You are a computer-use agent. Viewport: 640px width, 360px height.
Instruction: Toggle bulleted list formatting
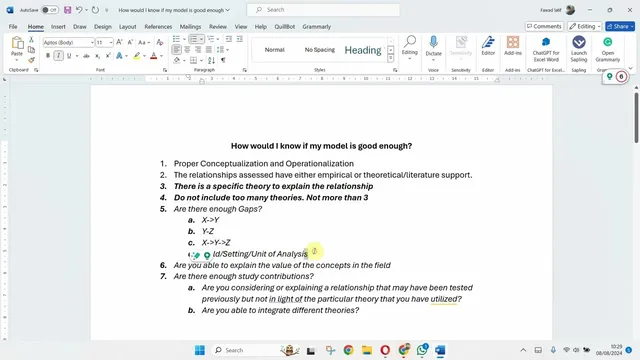pos(176,39)
